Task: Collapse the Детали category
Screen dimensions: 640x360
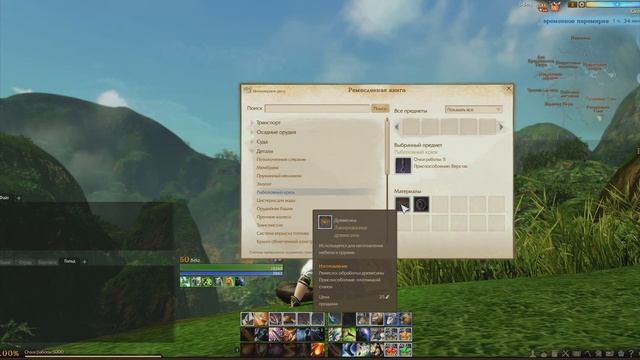Action: (252, 151)
